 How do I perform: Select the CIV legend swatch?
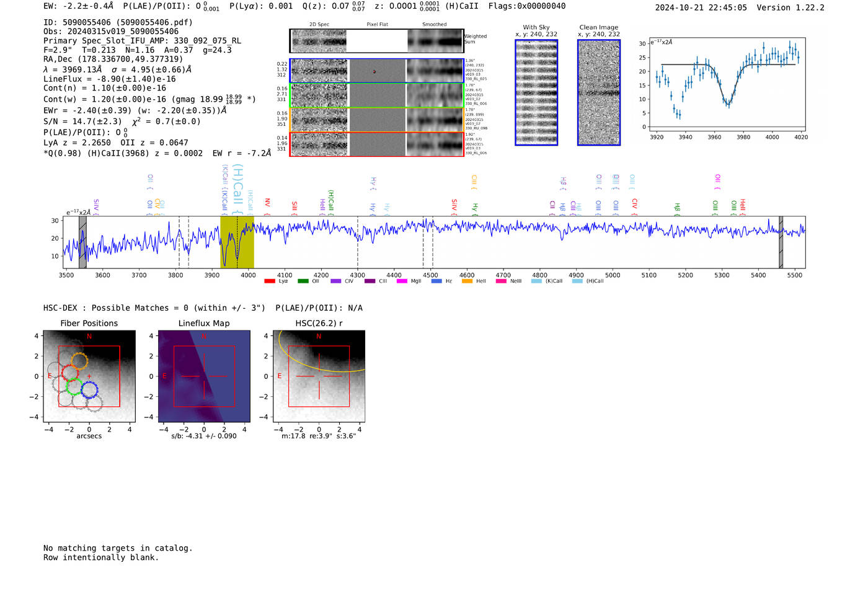click(x=336, y=281)
